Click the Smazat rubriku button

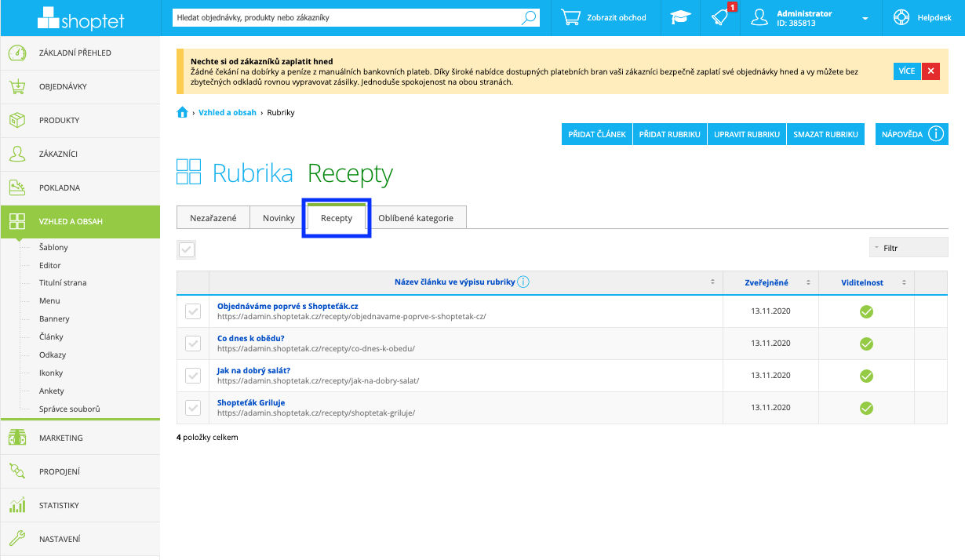pos(825,134)
